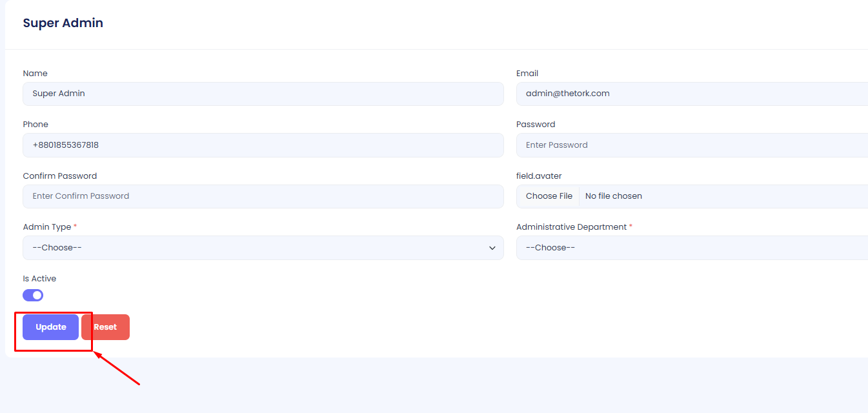The image size is (868, 413).
Task: Click into the Email field
Action: click(x=691, y=94)
